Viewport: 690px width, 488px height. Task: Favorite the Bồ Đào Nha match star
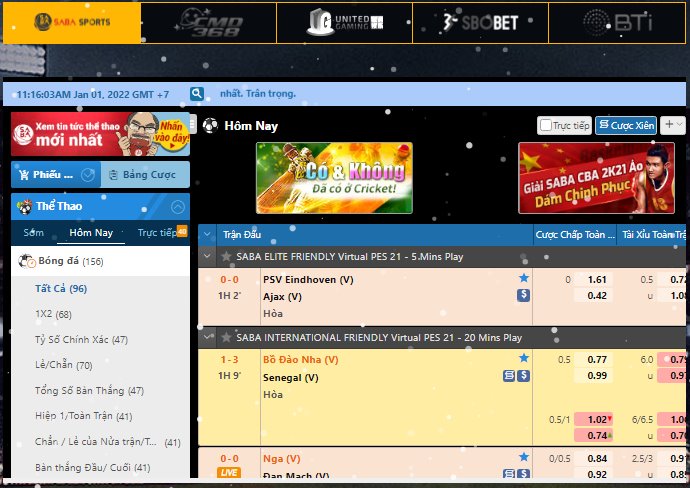click(523, 358)
